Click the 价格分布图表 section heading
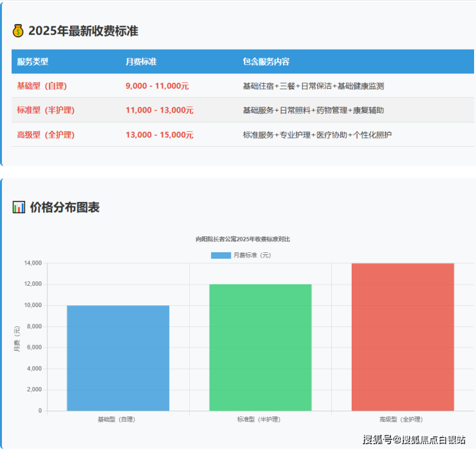 pos(64,207)
